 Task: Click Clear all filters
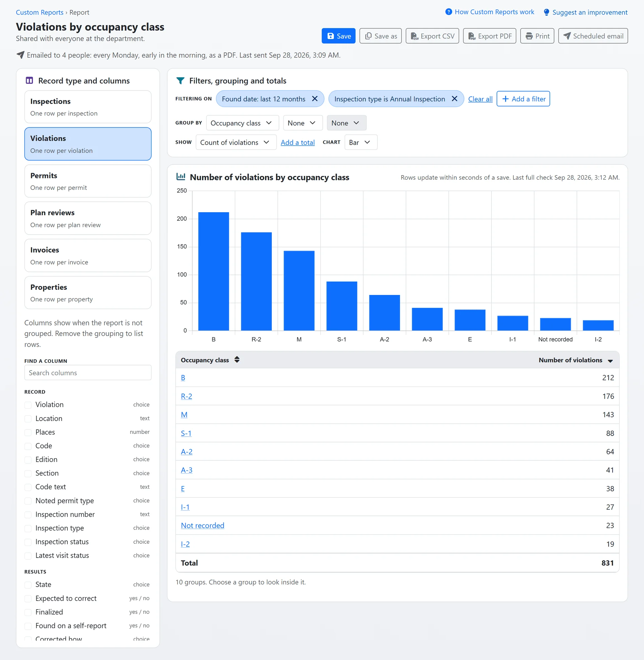[x=480, y=99]
